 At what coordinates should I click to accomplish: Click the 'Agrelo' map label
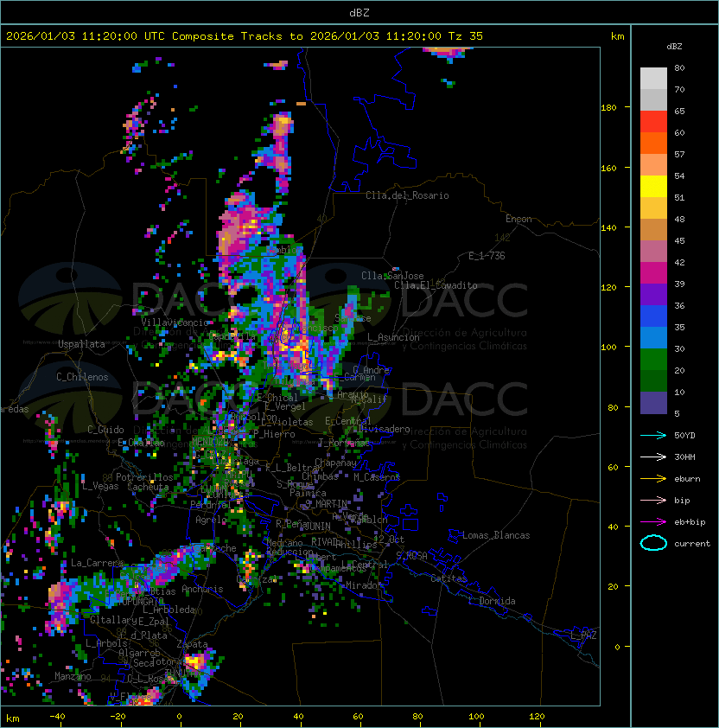(211, 520)
